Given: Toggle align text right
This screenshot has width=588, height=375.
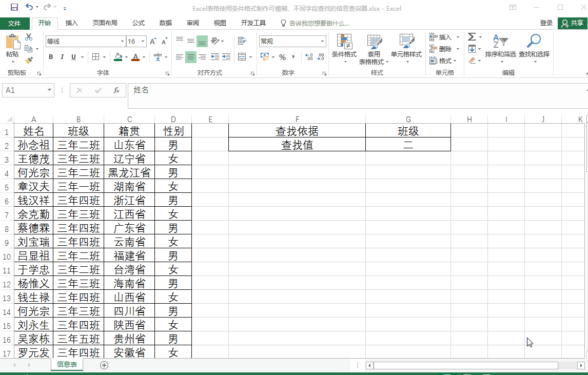Looking at the screenshot, I should [202, 57].
